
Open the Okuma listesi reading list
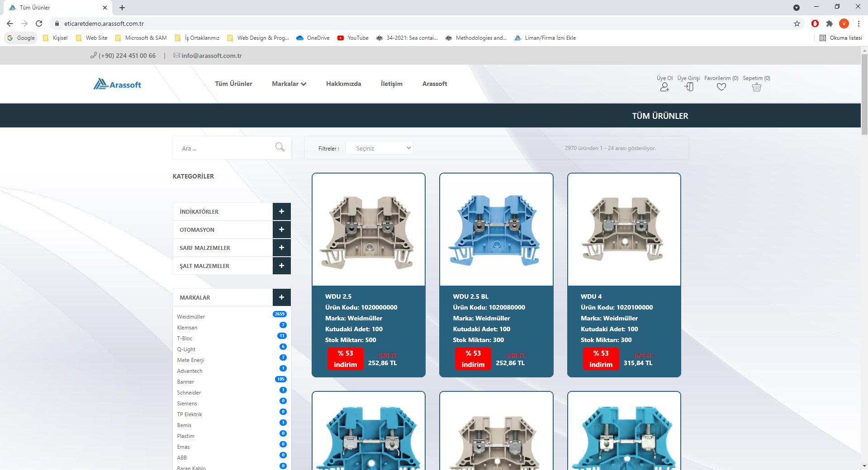(x=841, y=38)
